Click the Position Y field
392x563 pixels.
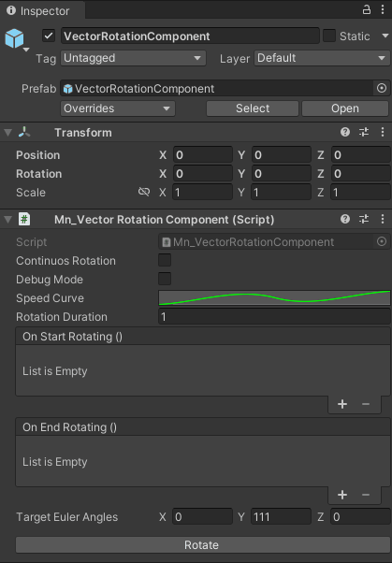282,154
